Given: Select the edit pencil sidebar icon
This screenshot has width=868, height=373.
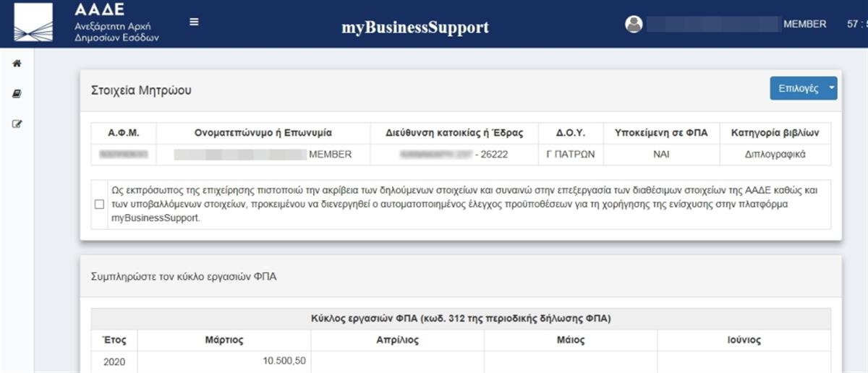Looking at the screenshot, I should (17, 124).
